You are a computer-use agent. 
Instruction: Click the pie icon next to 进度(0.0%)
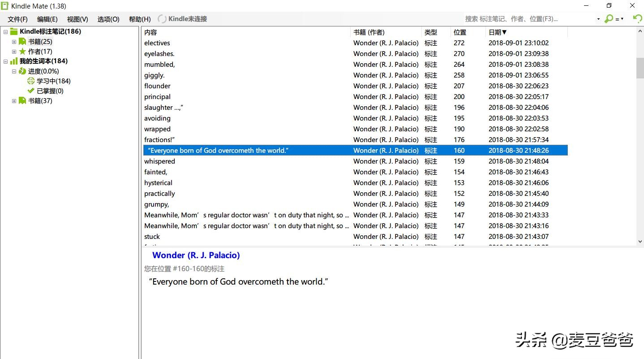22,71
